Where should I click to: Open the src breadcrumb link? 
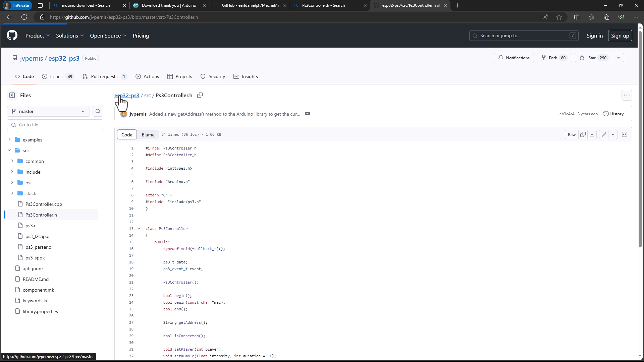click(147, 96)
